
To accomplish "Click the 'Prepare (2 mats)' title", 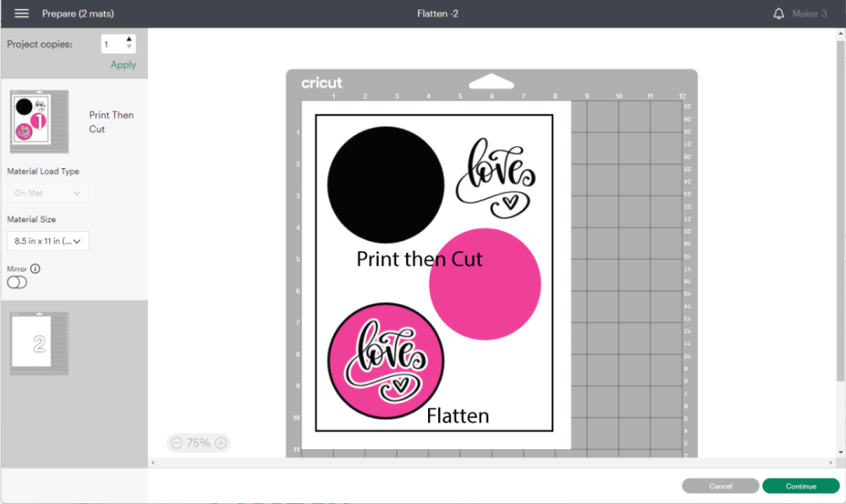I will 78,14.
